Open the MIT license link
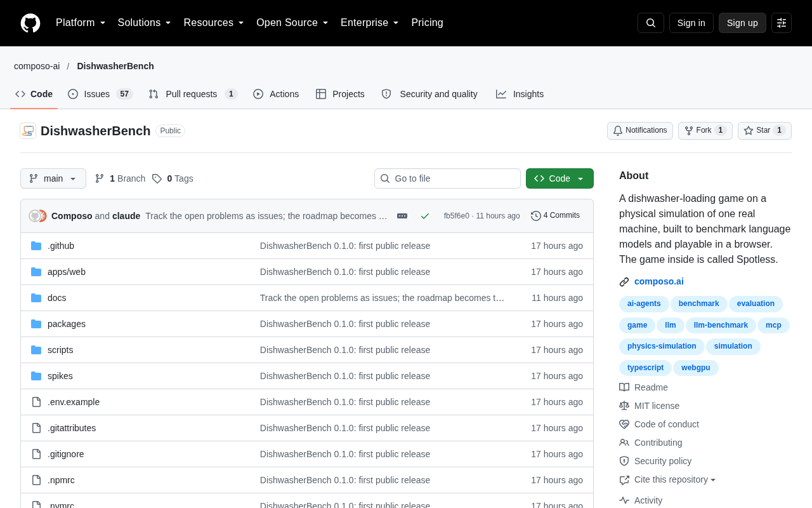This screenshot has height=508, width=812. pos(657,406)
